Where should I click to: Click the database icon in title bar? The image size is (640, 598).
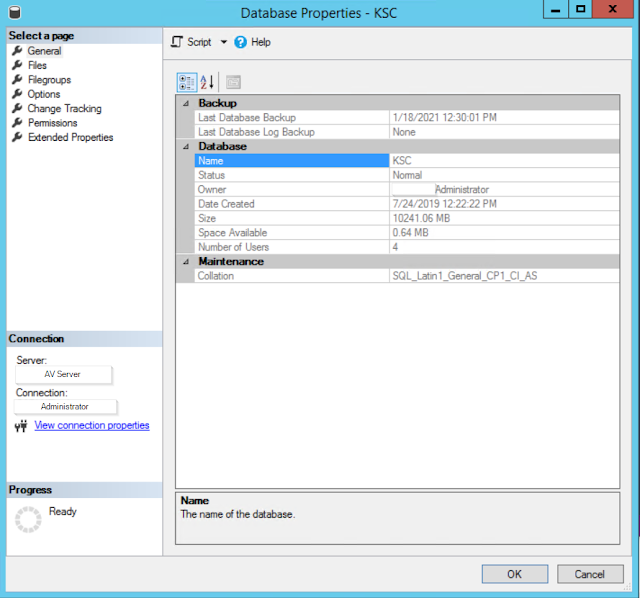15,13
